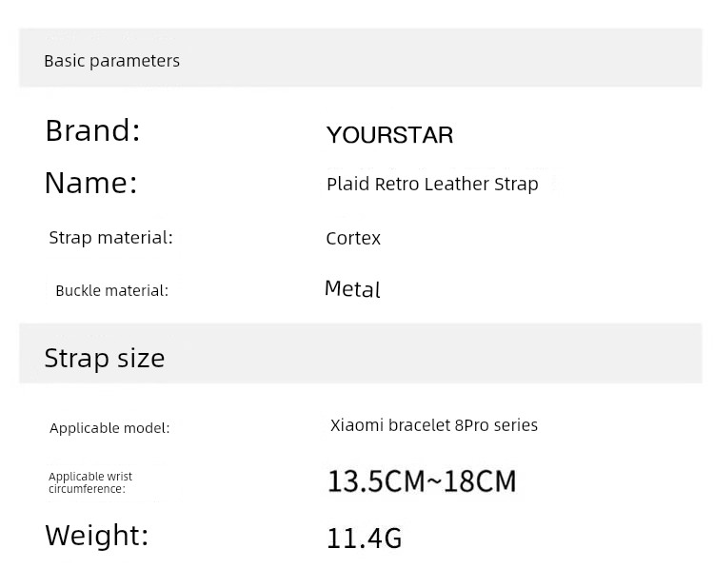Click the 13.5CM~18CM value
714x588 pixels.
pos(422,481)
